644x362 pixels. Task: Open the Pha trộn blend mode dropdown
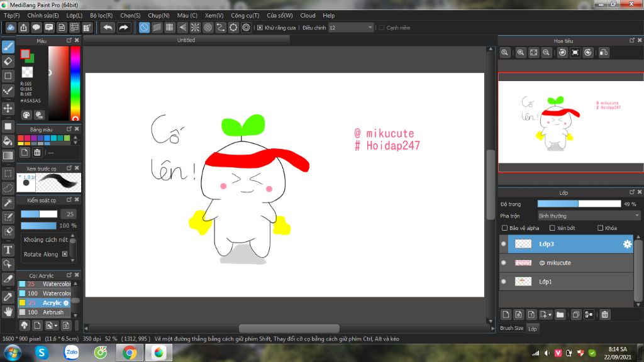(x=589, y=216)
